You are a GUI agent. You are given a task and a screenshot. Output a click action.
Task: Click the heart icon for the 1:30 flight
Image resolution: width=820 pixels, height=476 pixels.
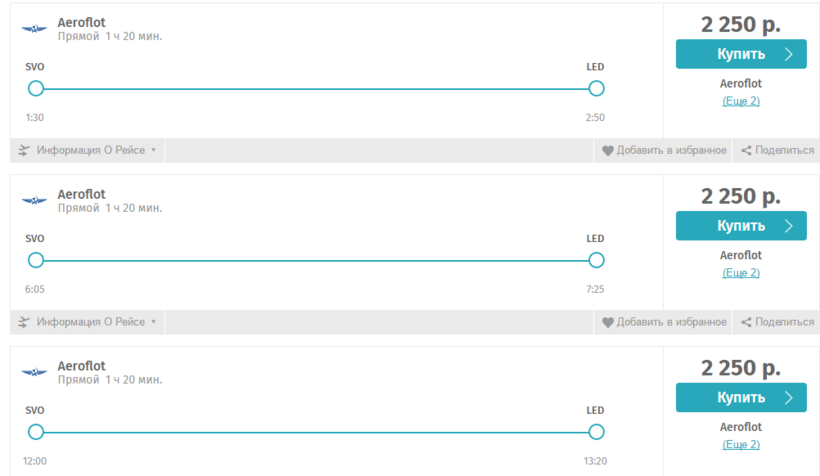coord(607,151)
